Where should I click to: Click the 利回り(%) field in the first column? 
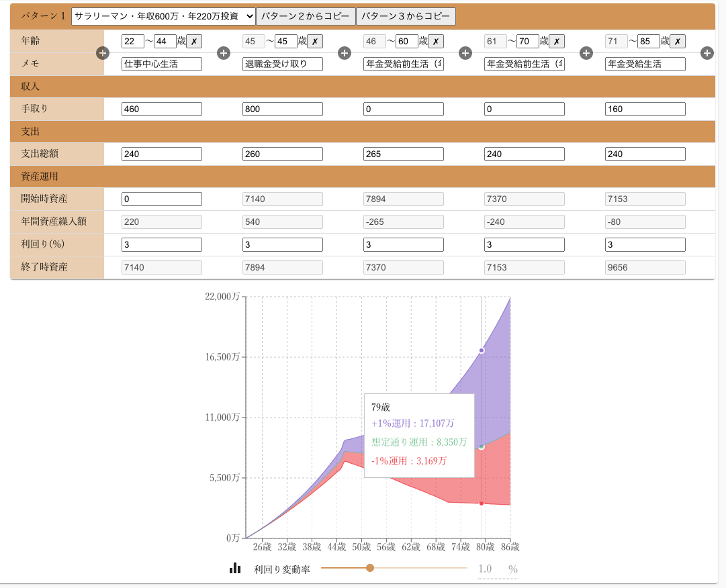[162, 244]
